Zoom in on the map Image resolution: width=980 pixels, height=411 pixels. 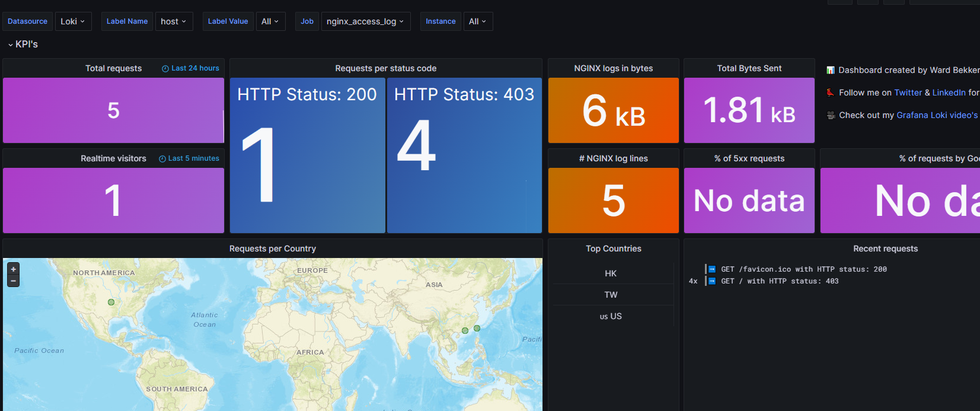[x=13, y=269]
